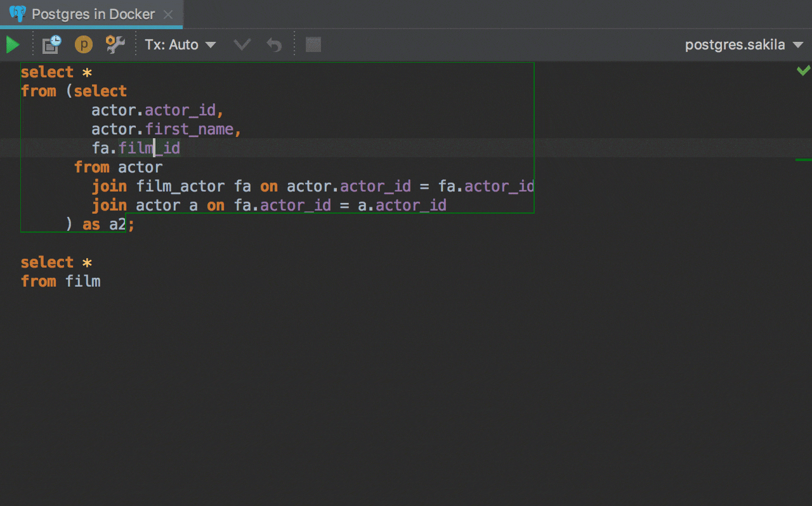Click the a2 subquery alias
The image size is (812, 506).
point(117,224)
